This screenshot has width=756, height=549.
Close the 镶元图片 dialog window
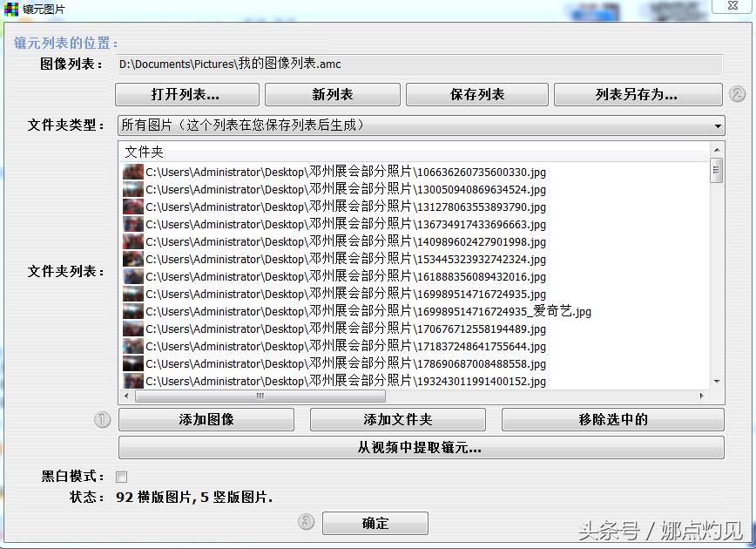[732, 6]
